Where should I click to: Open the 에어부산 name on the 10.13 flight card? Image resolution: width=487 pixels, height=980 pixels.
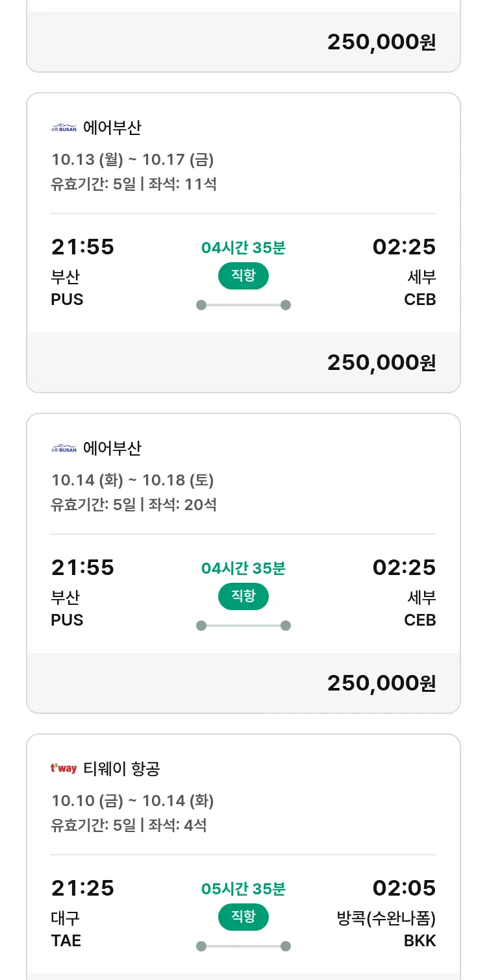pos(112,128)
